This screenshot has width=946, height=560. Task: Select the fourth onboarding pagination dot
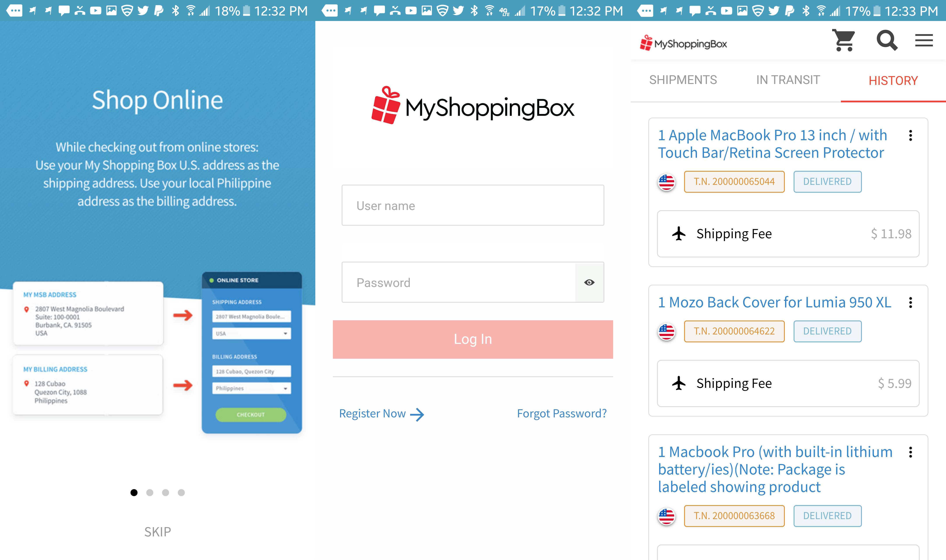[x=181, y=492]
